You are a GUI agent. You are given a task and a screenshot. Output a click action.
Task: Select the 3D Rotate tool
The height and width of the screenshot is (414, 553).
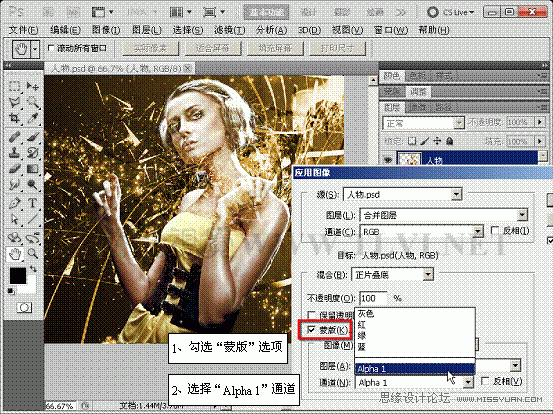14,238
